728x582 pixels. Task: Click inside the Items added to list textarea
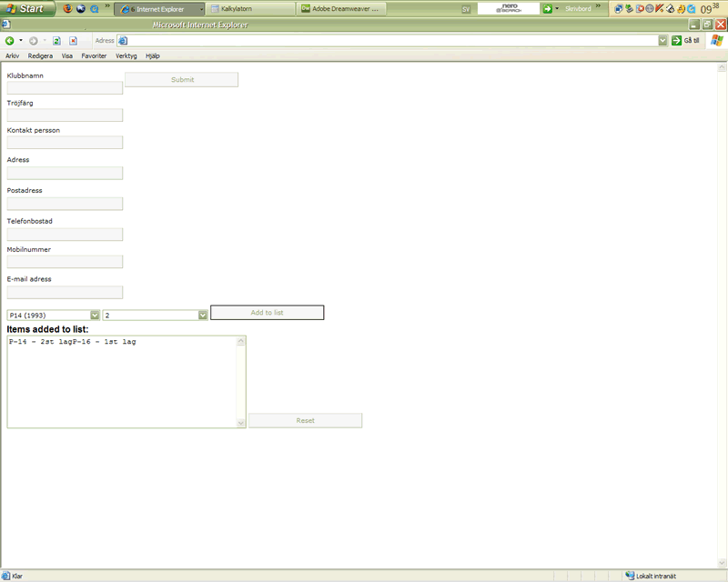(x=122, y=382)
